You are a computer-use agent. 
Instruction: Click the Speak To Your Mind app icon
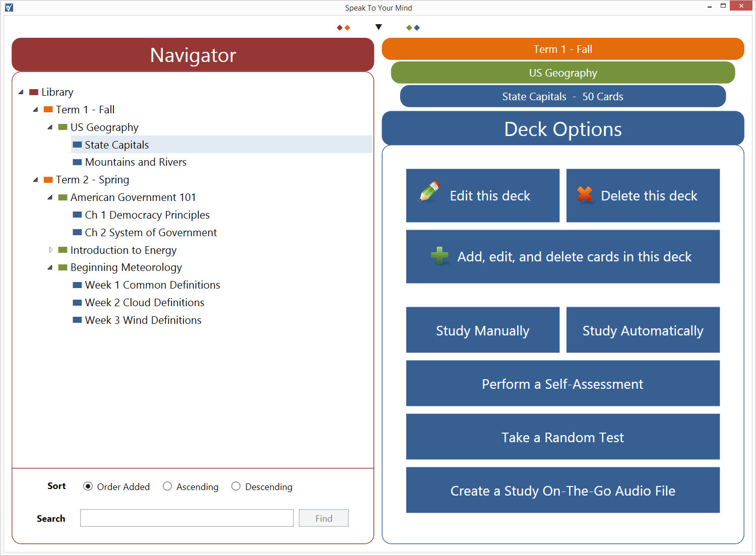pyautogui.click(x=9, y=8)
